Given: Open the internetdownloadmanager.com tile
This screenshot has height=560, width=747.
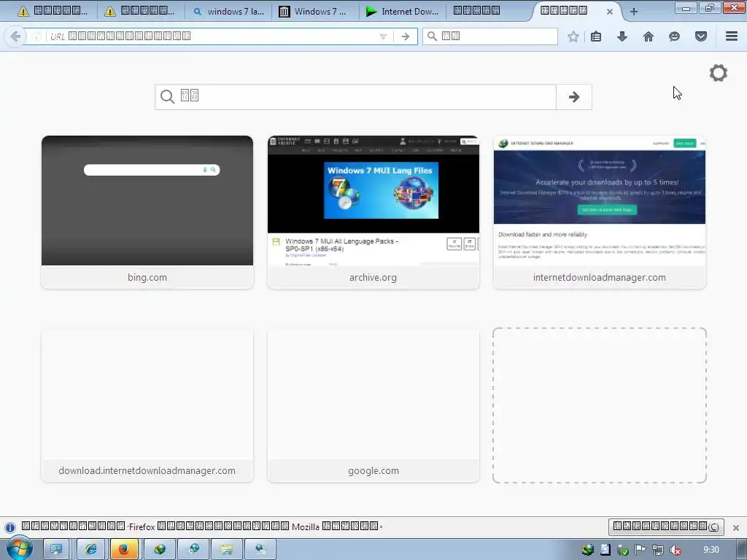Looking at the screenshot, I should click(600, 212).
